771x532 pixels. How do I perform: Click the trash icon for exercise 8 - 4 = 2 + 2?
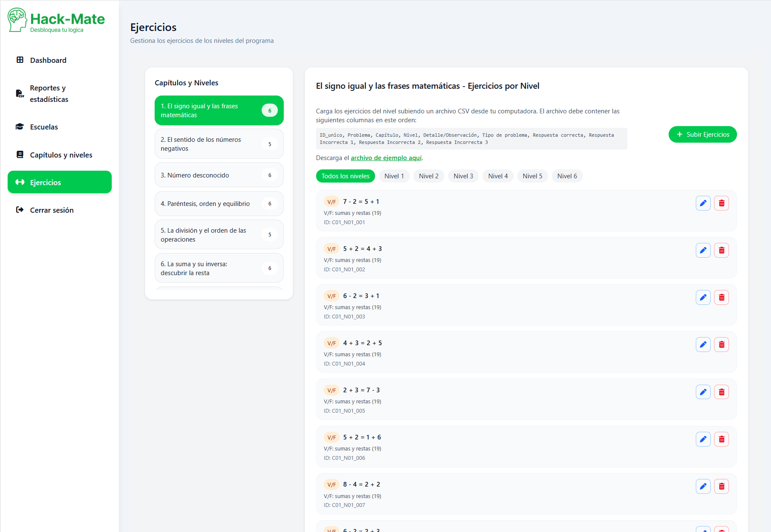[x=721, y=486]
